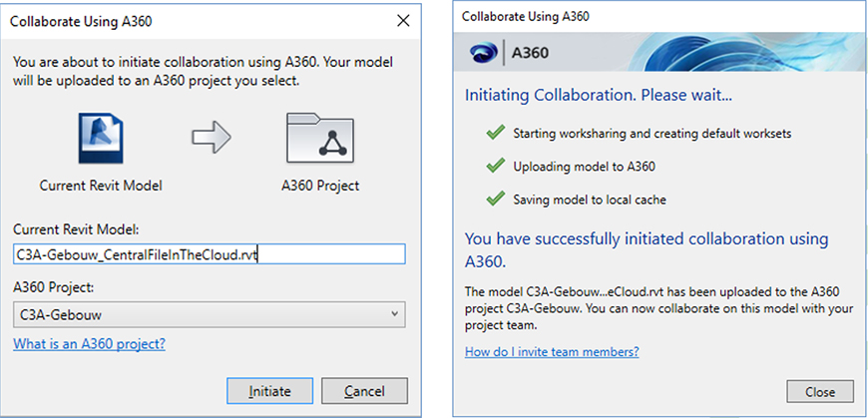
Task: Click 'Saving model to local cache' text
Action: tap(590, 200)
